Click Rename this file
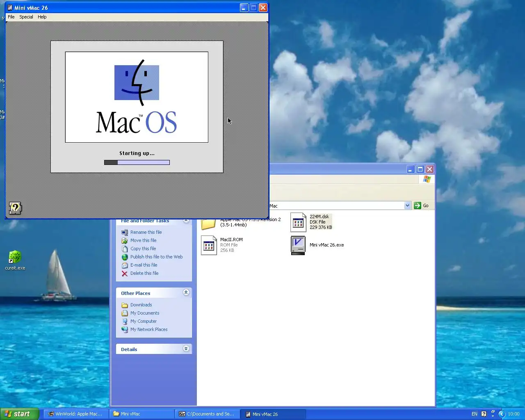The width and height of the screenshot is (525, 420). [146, 232]
